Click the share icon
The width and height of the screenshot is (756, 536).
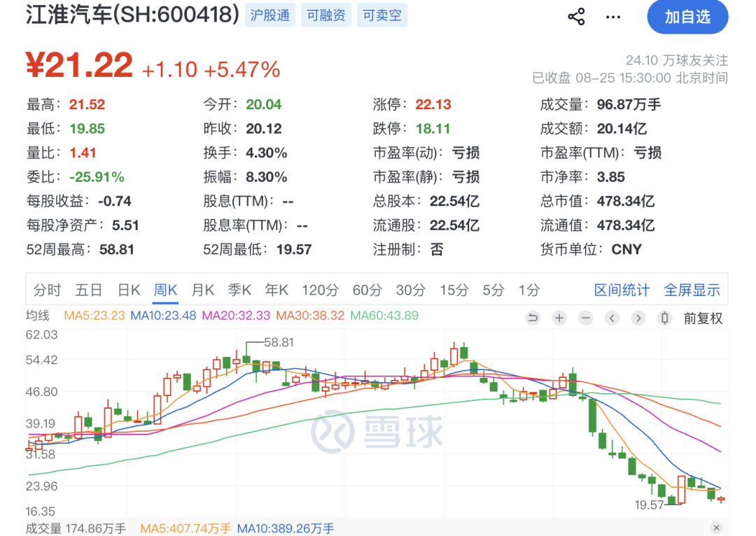click(576, 17)
